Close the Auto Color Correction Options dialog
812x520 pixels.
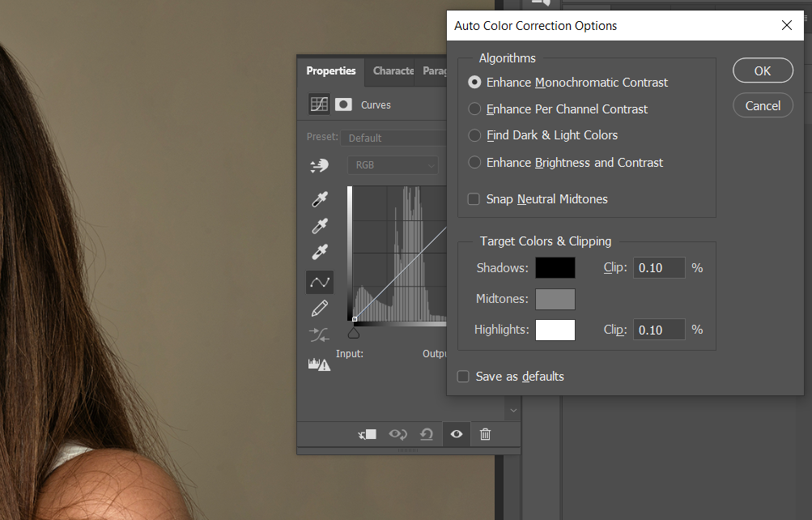click(x=787, y=25)
